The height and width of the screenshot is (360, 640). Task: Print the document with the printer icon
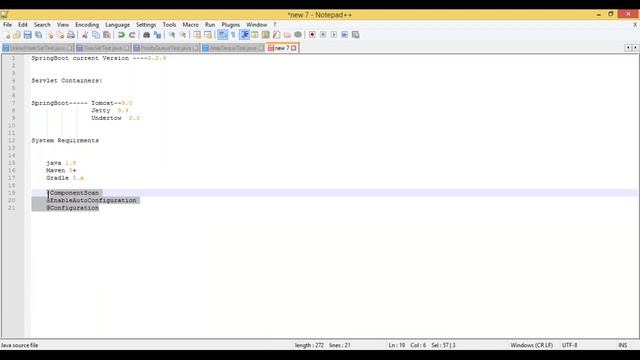pos(71,35)
